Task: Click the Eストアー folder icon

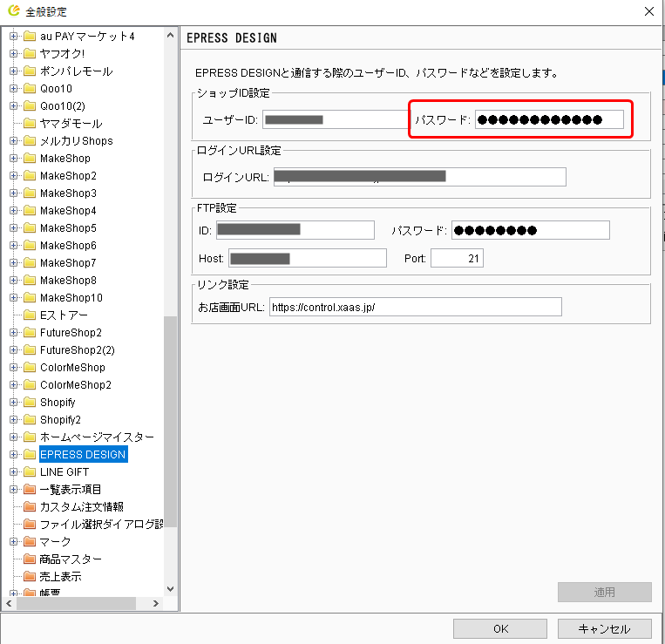Action: [x=30, y=315]
